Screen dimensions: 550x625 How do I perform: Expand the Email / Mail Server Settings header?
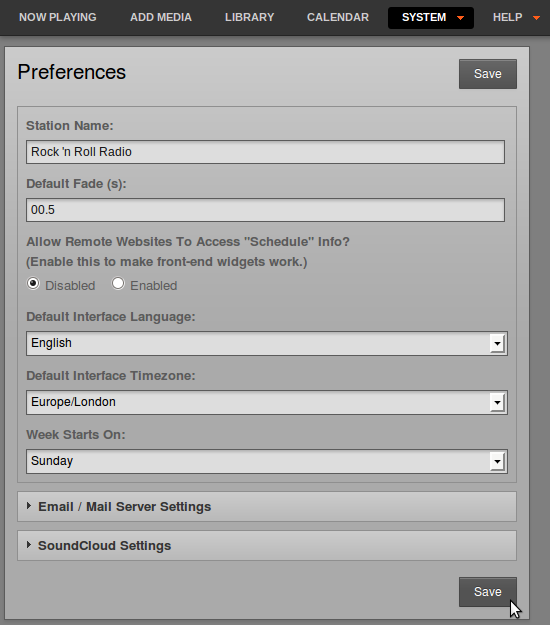[267, 507]
